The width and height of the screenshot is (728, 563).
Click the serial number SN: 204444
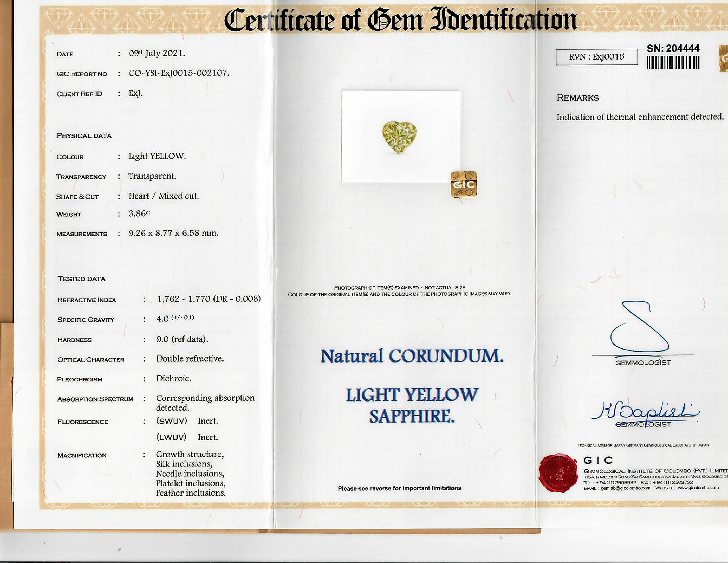(673, 48)
